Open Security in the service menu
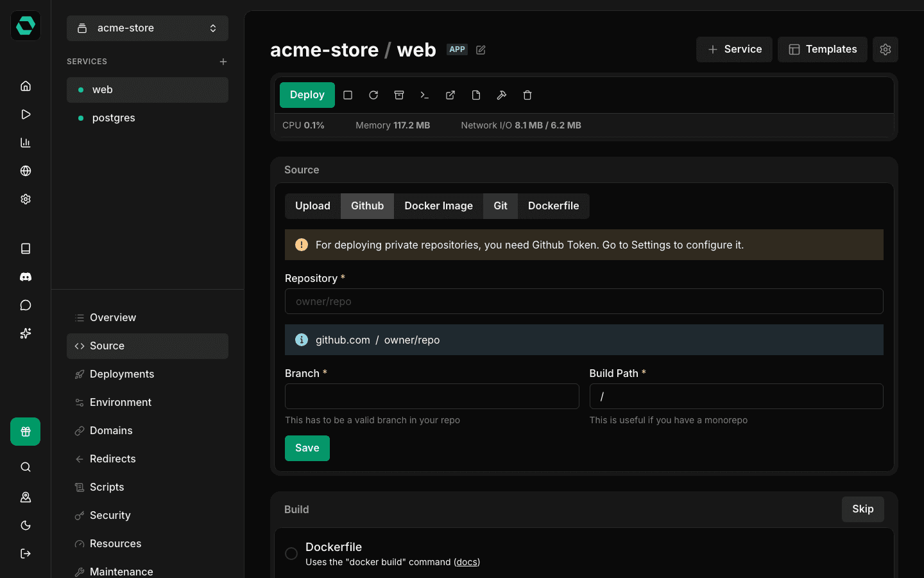This screenshot has width=924, height=578. coord(148,516)
